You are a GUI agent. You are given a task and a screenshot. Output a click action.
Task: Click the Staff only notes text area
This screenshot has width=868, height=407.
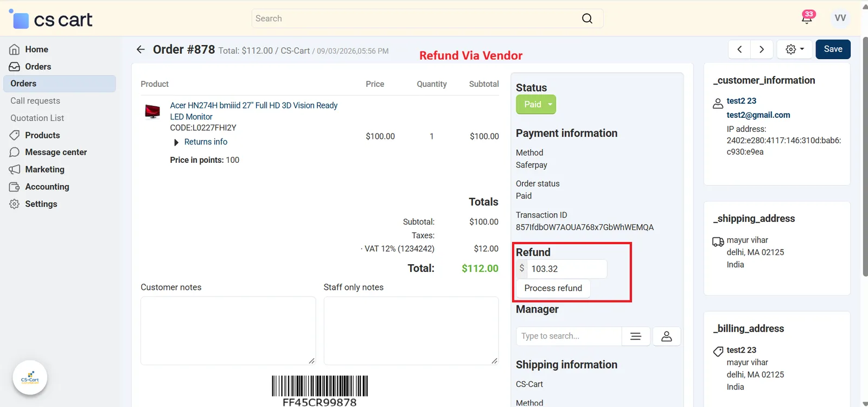411,330
